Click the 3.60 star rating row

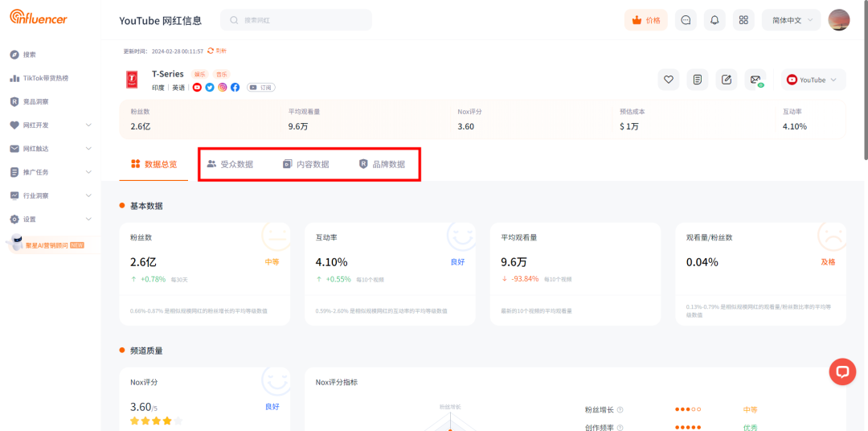click(x=156, y=421)
